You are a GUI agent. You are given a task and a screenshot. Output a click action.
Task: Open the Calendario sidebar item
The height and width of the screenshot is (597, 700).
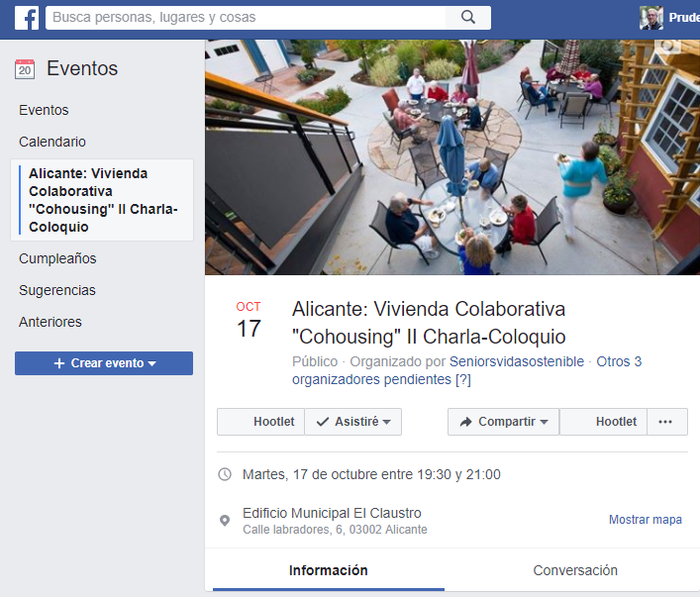(52, 142)
